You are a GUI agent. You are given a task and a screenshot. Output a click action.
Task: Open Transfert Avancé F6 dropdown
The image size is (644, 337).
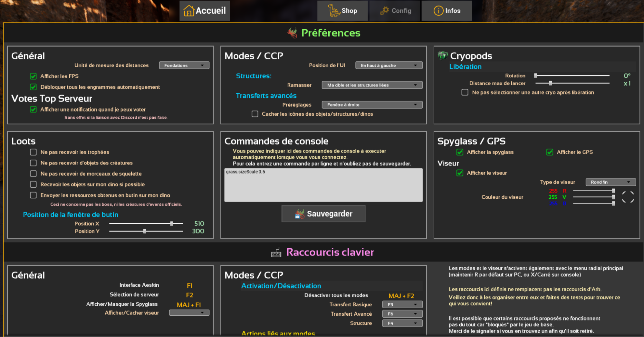click(x=402, y=314)
